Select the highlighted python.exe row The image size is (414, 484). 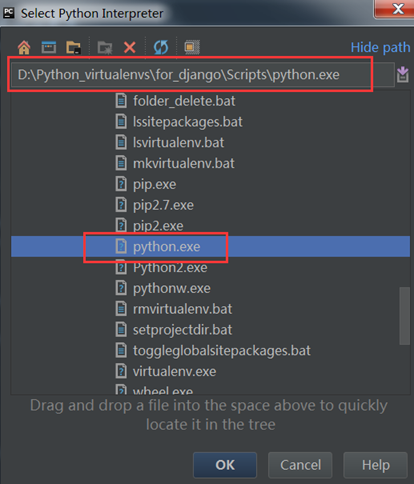tap(210, 247)
